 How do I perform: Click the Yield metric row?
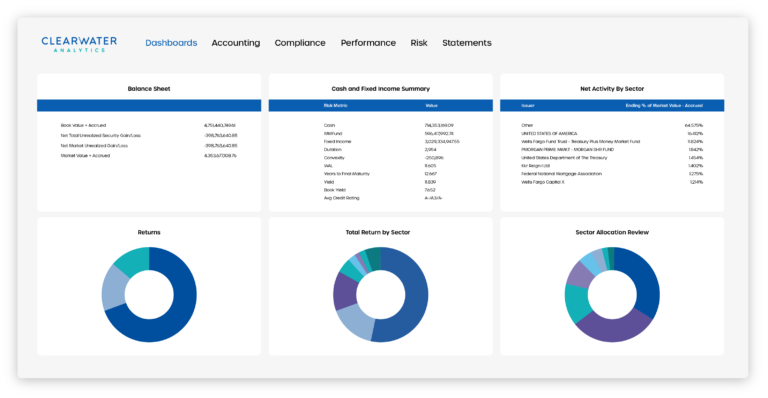(380, 182)
